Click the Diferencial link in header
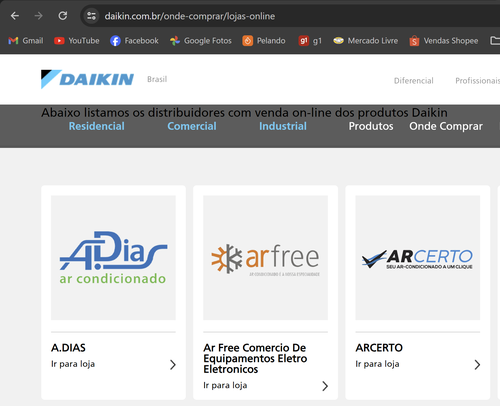Viewport: 500px width, 406px height. [414, 81]
